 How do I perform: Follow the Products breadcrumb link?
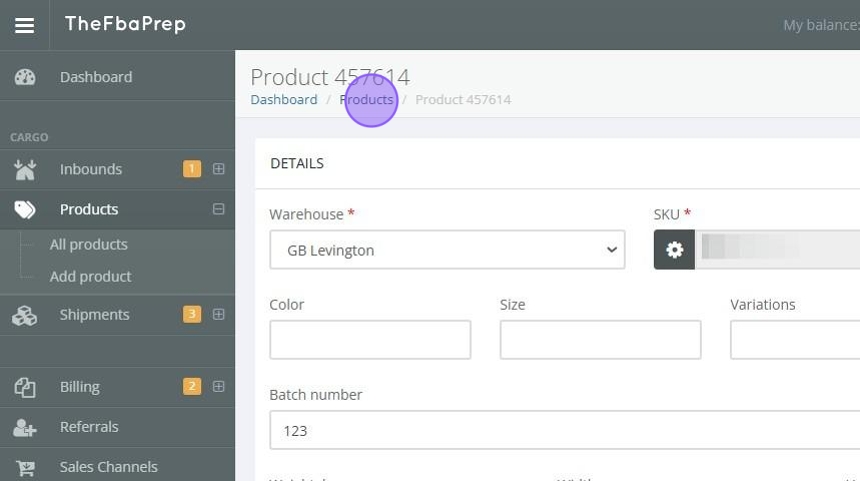point(366,99)
